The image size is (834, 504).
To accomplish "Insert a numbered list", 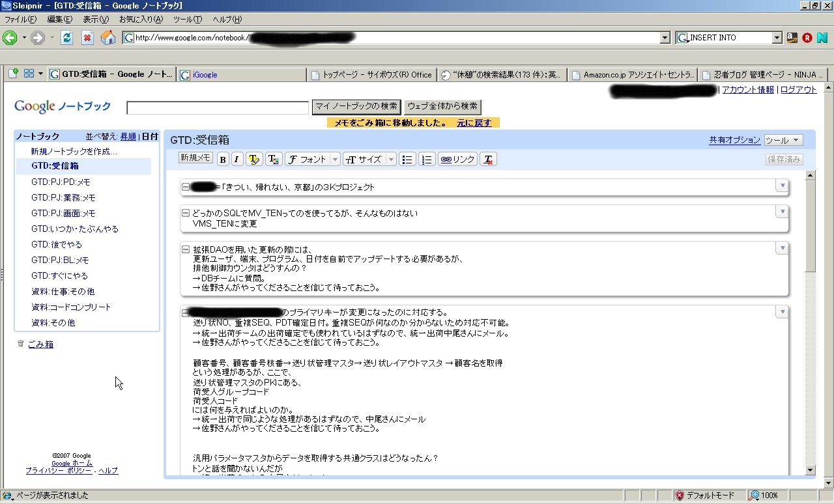I will click(x=427, y=160).
